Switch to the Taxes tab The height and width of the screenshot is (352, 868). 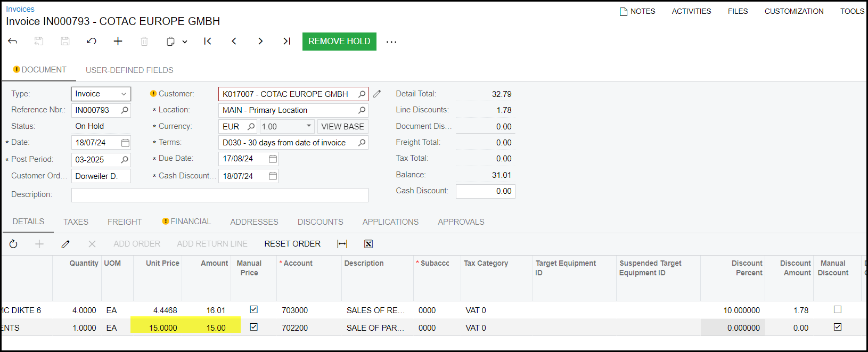pos(76,222)
